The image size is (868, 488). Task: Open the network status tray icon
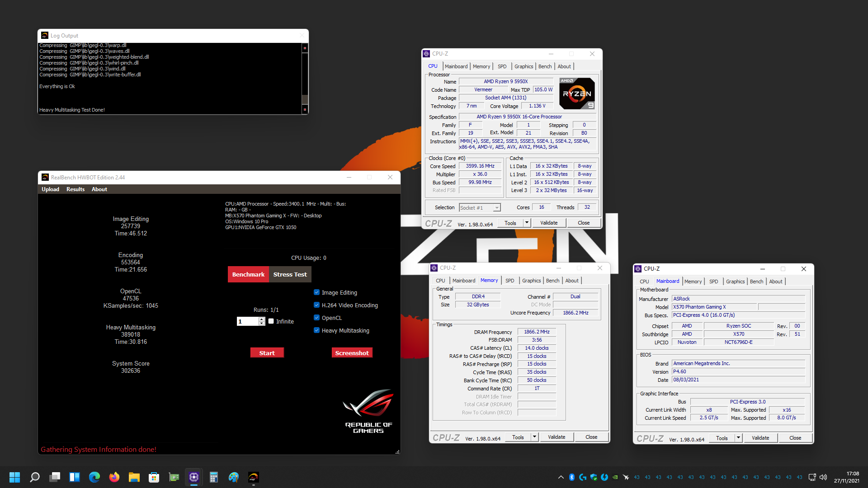point(812,477)
